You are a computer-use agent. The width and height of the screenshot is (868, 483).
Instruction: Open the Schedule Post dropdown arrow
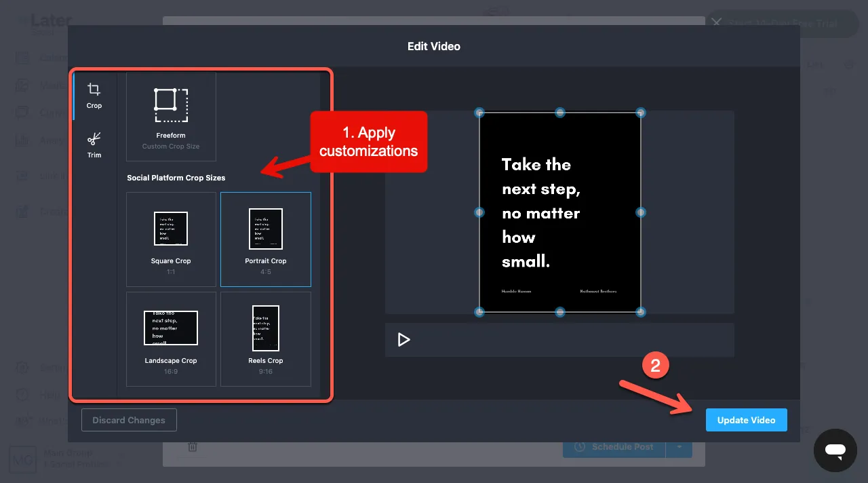click(679, 447)
